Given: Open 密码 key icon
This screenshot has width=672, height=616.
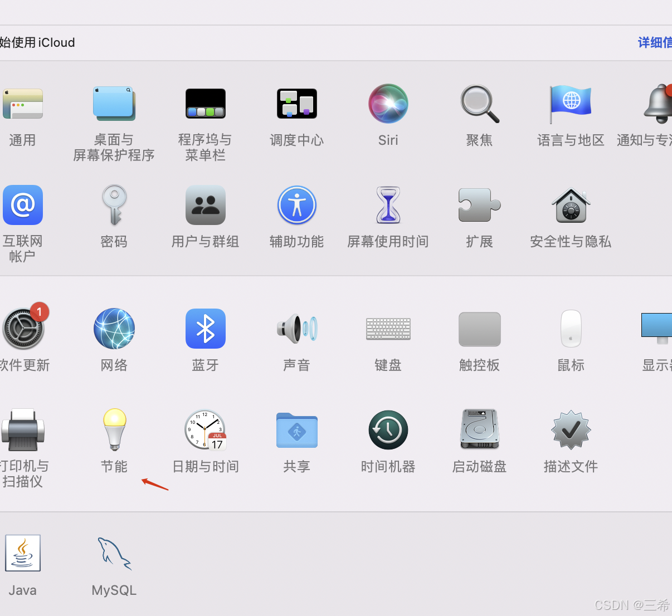Looking at the screenshot, I should pos(114,205).
